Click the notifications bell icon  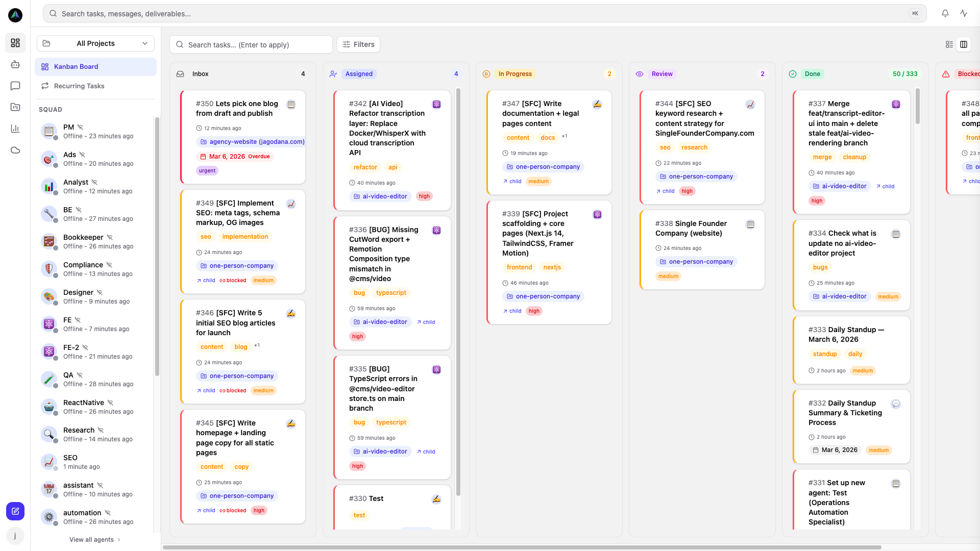(945, 13)
